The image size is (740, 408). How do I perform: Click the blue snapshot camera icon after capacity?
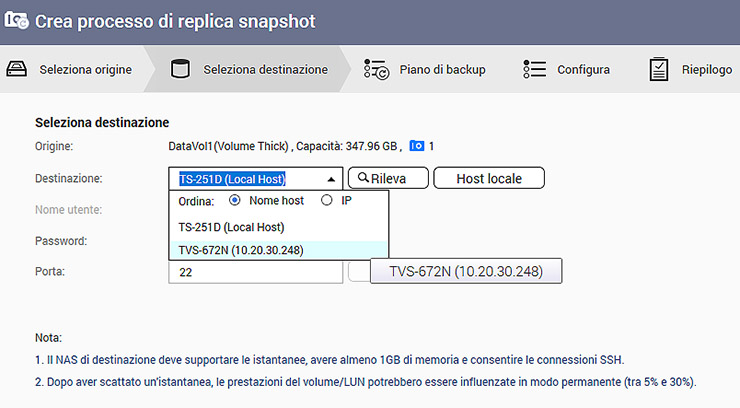[x=417, y=146]
